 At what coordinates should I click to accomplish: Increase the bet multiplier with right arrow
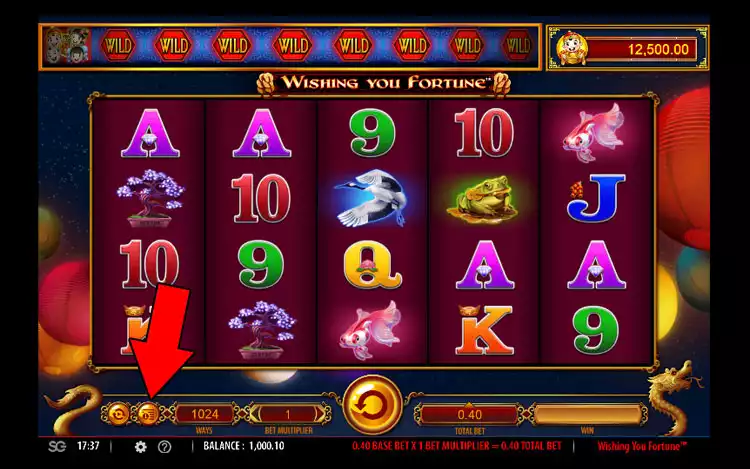coord(320,414)
